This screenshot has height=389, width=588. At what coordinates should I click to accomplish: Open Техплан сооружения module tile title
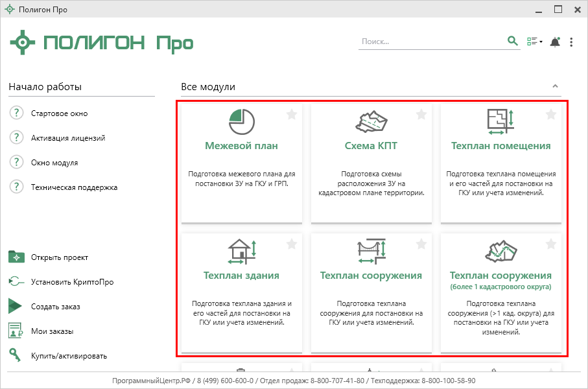tap(371, 276)
